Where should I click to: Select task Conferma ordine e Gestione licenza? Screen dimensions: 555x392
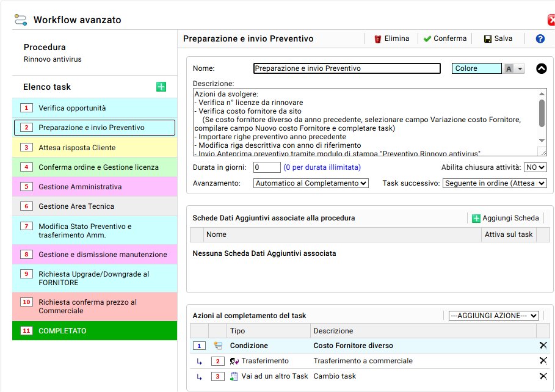(95, 167)
